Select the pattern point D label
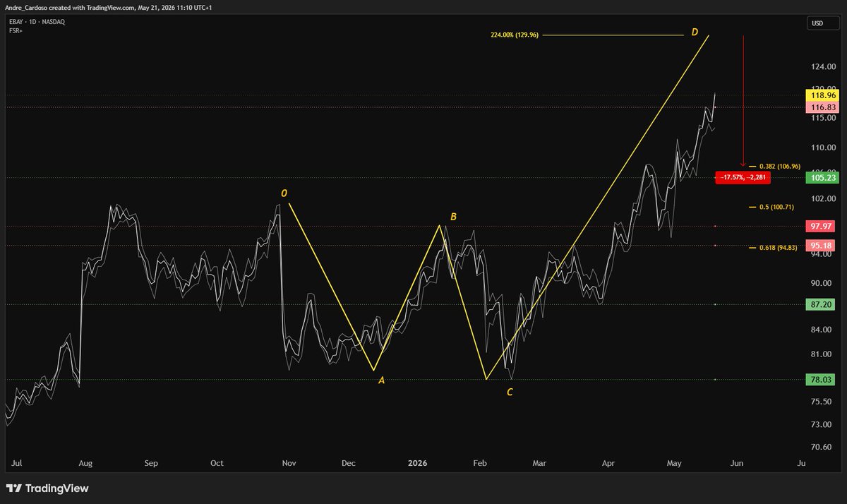The image size is (847, 504). [695, 32]
